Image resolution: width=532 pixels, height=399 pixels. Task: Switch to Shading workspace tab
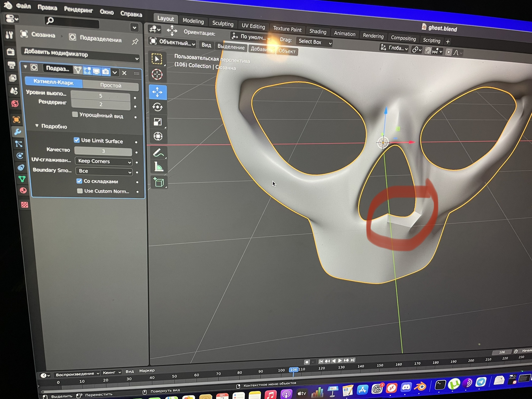(x=318, y=31)
